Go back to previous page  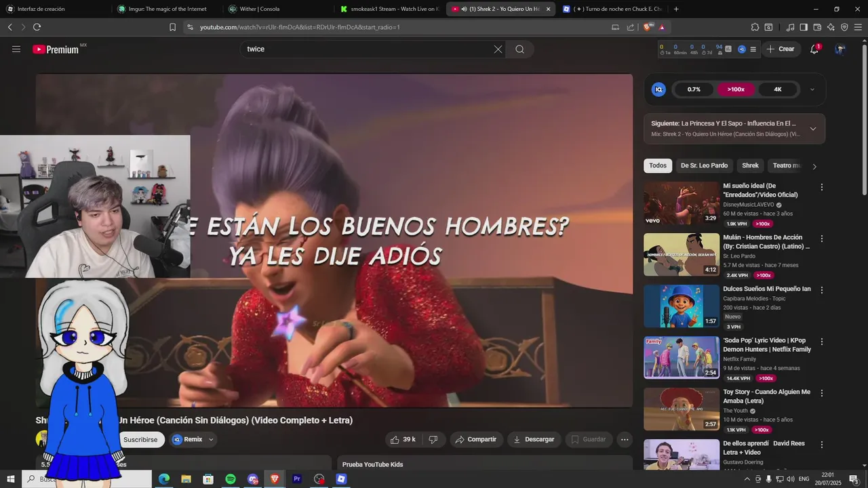coord(9,27)
